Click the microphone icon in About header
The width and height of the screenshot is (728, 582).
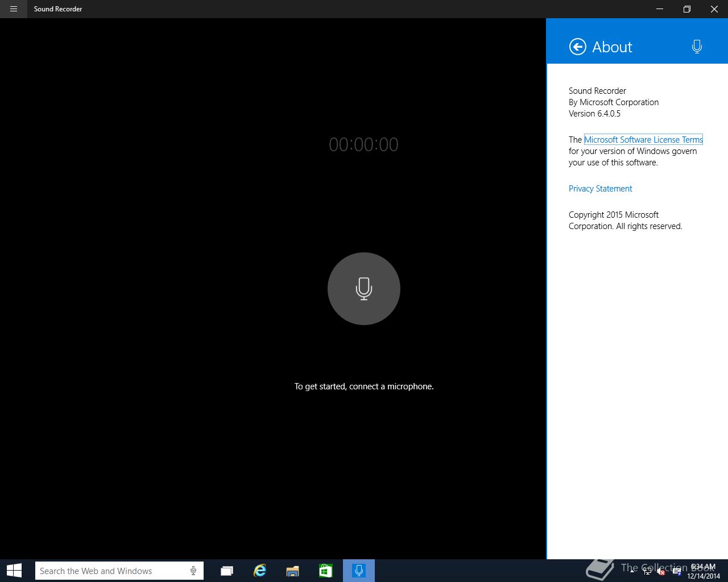click(697, 47)
